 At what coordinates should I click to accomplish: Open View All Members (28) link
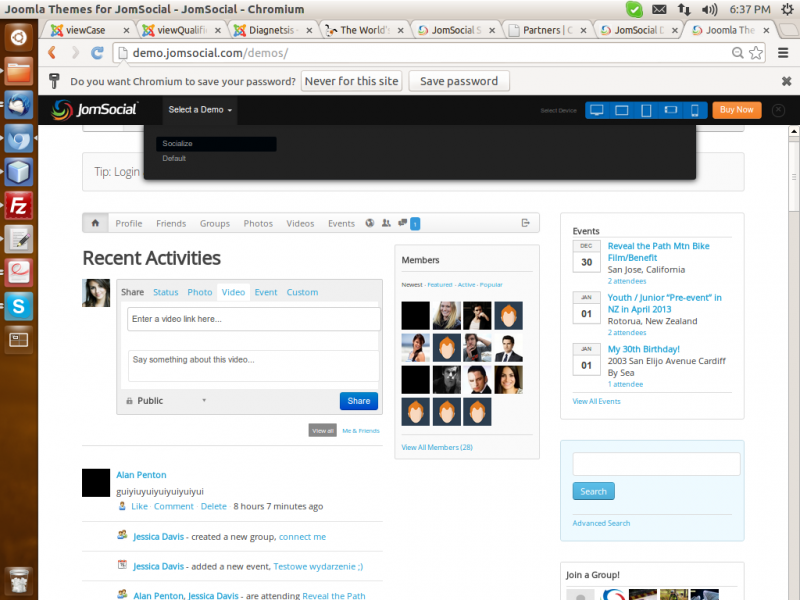tap(437, 447)
